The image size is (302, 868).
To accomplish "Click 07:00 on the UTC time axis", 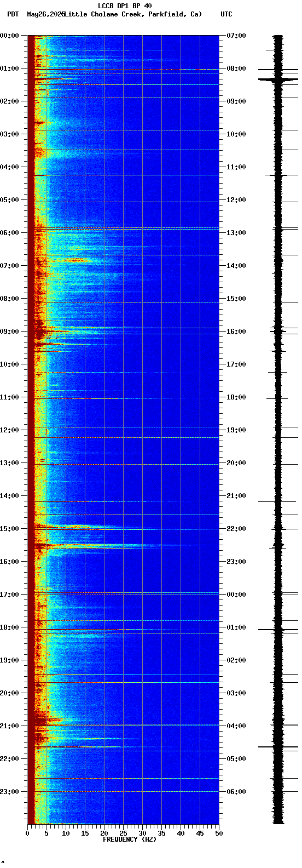I will [x=236, y=36].
